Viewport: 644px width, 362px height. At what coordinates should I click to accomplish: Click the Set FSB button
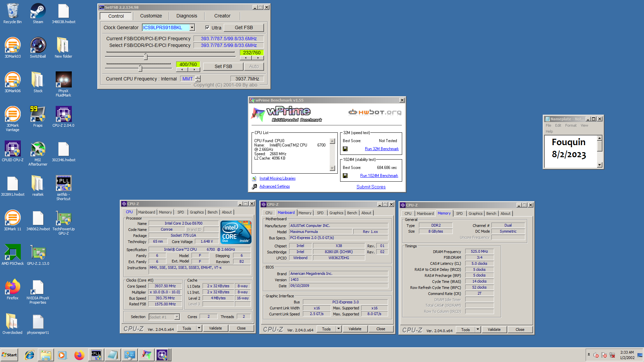click(223, 66)
